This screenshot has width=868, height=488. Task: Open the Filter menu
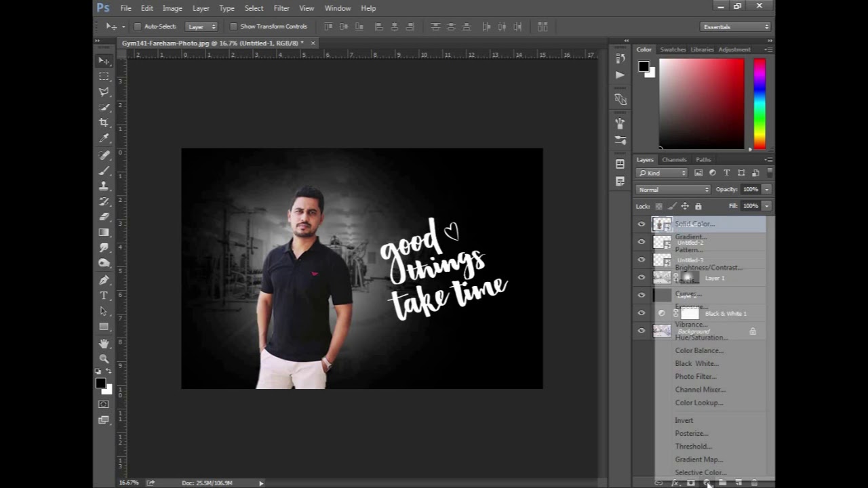tap(281, 8)
